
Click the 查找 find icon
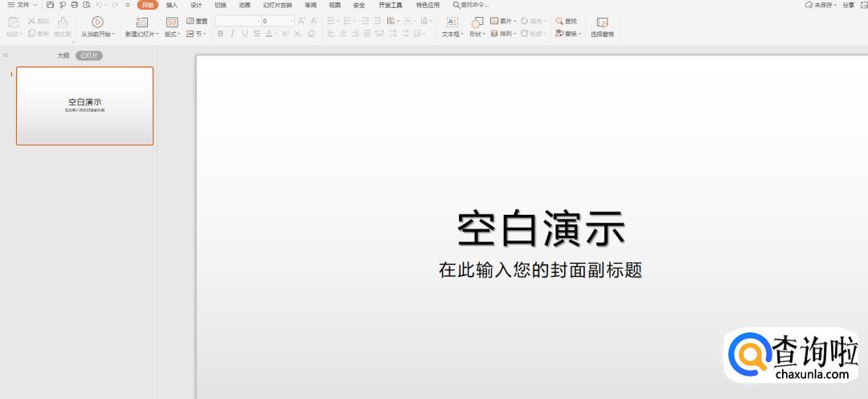pos(567,21)
